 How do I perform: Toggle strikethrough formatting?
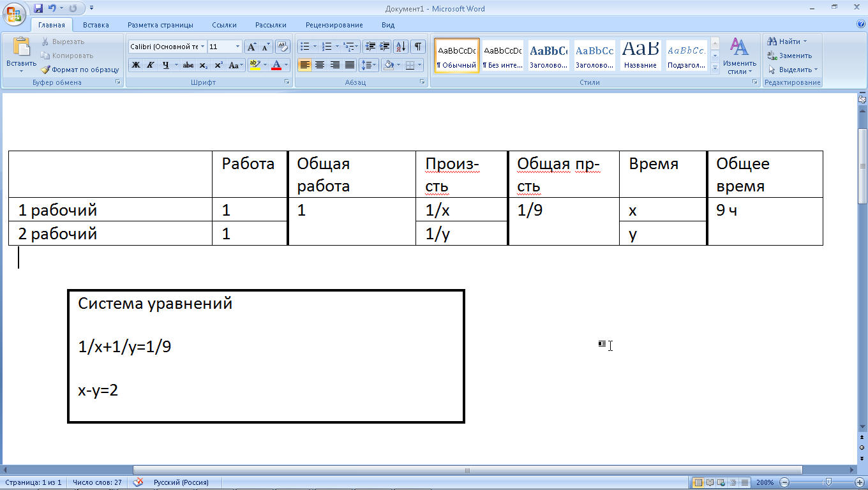[188, 65]
